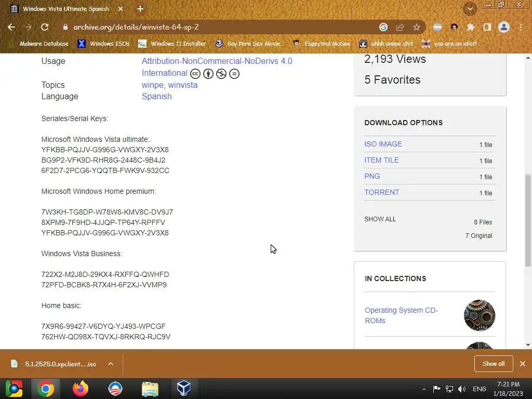The height and width of the screenshot is (399, 532).
Task: Open the Operating System CD-ROMs collection link
Action: pyautogui.click(x=402, y=315)
